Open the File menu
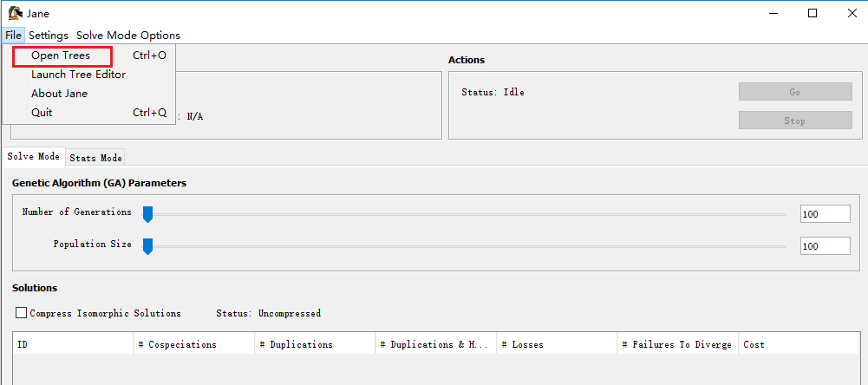This screenshot has height=385, width=868. pos(13,35)
